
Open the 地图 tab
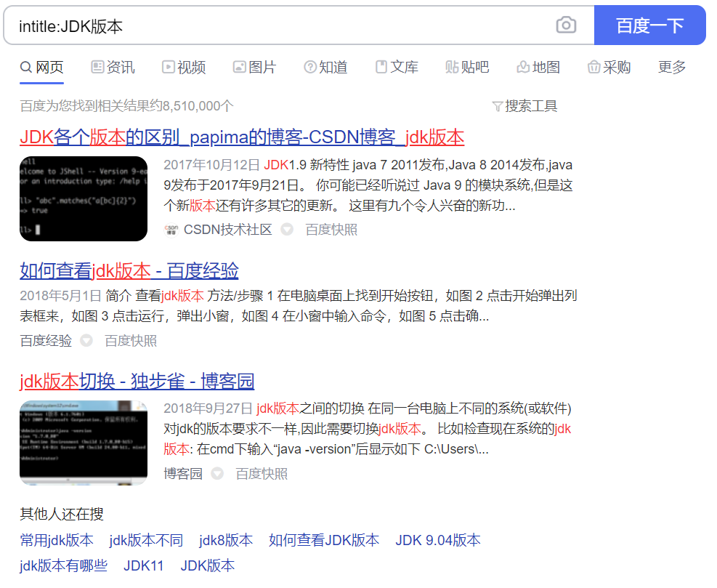point(538,68)
